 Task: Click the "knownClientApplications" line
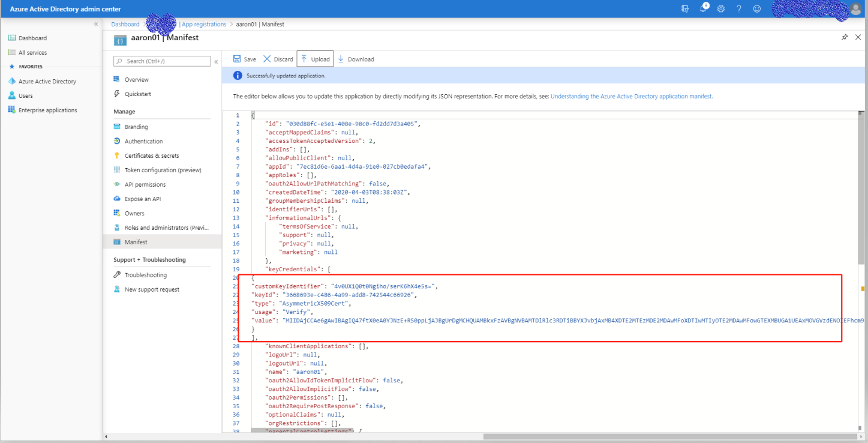(317, 346)
